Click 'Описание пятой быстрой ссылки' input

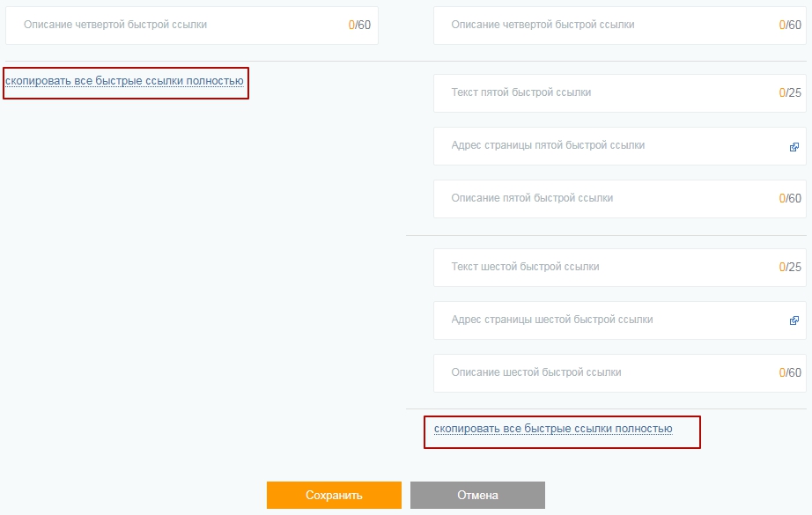599,199
